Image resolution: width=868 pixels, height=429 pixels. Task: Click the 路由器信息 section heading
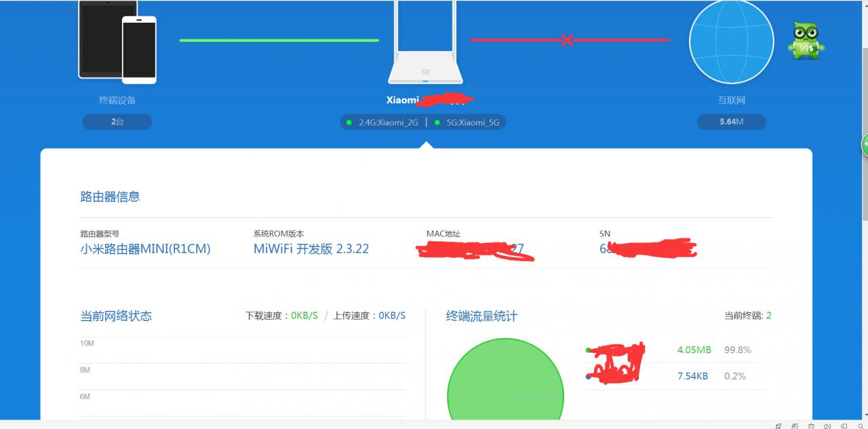pos(110,197)
